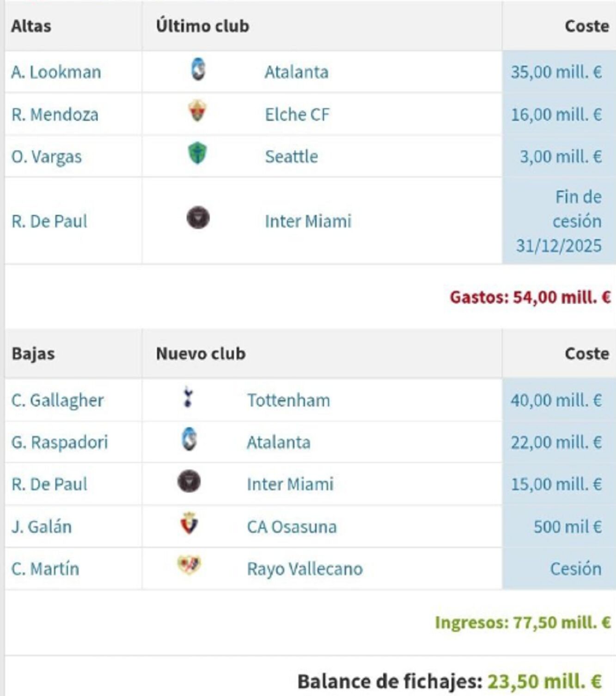Click the Atalanta crest in Lookman's row
Image resolution: width=616 pixels, height=696 pixels.
[x=198, y=70]
